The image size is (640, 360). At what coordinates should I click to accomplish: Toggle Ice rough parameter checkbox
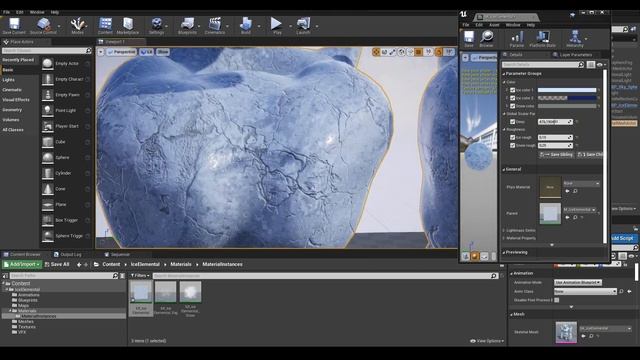[512, 138]
